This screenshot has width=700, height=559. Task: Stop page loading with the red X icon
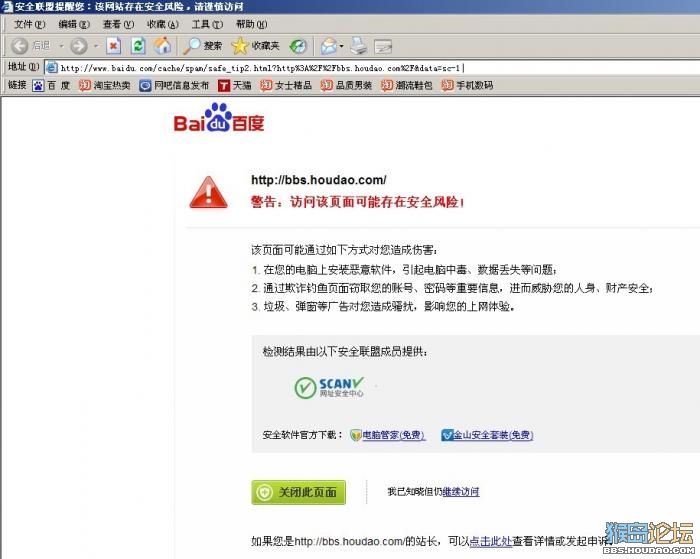click(x=113, y=46)
